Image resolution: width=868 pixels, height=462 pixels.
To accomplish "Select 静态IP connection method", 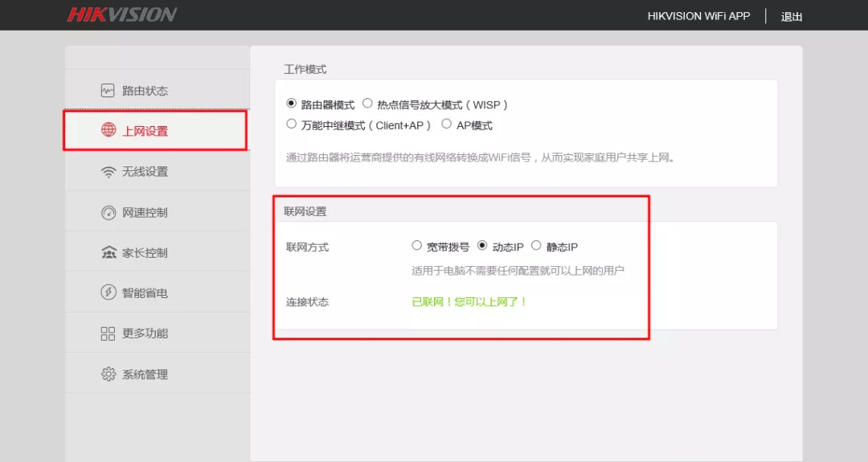I will (x=536, y=245).
